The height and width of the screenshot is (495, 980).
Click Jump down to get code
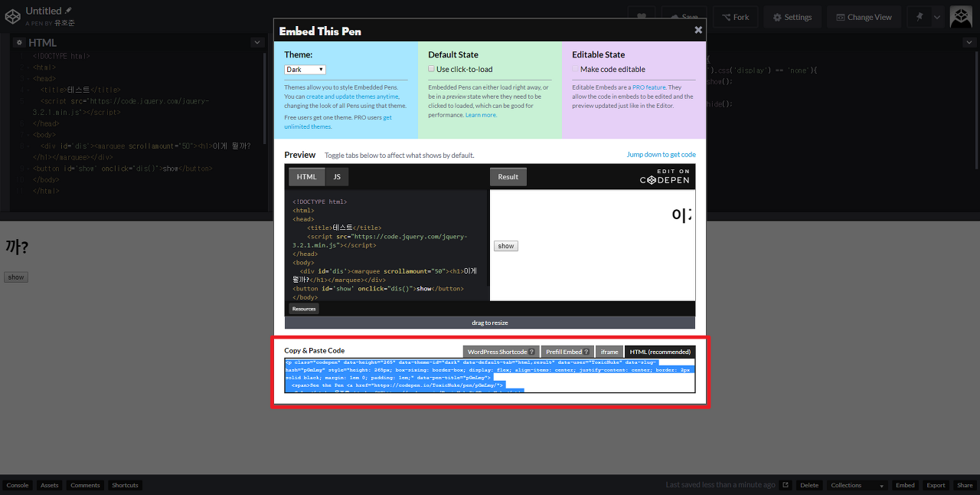661,155
